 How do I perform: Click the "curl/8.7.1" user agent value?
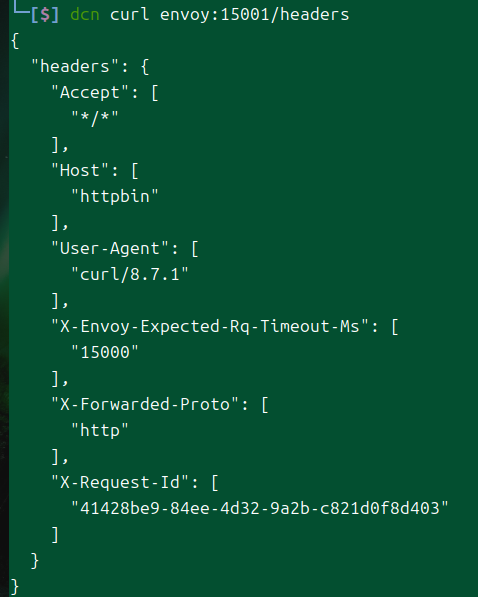[130, 274]
